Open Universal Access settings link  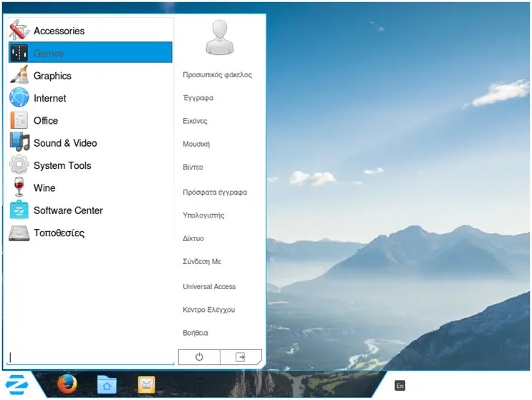point(209,286)
